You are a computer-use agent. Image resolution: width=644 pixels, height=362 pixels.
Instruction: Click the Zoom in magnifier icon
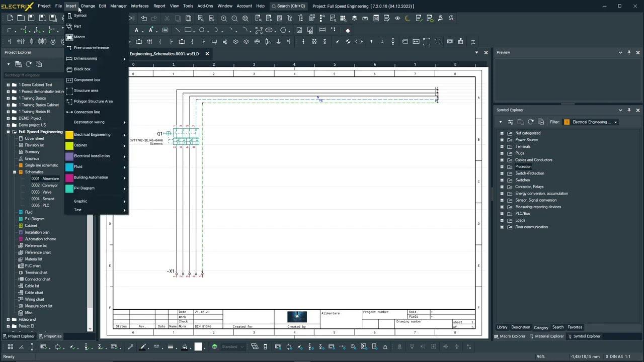[x=224, y=18]
